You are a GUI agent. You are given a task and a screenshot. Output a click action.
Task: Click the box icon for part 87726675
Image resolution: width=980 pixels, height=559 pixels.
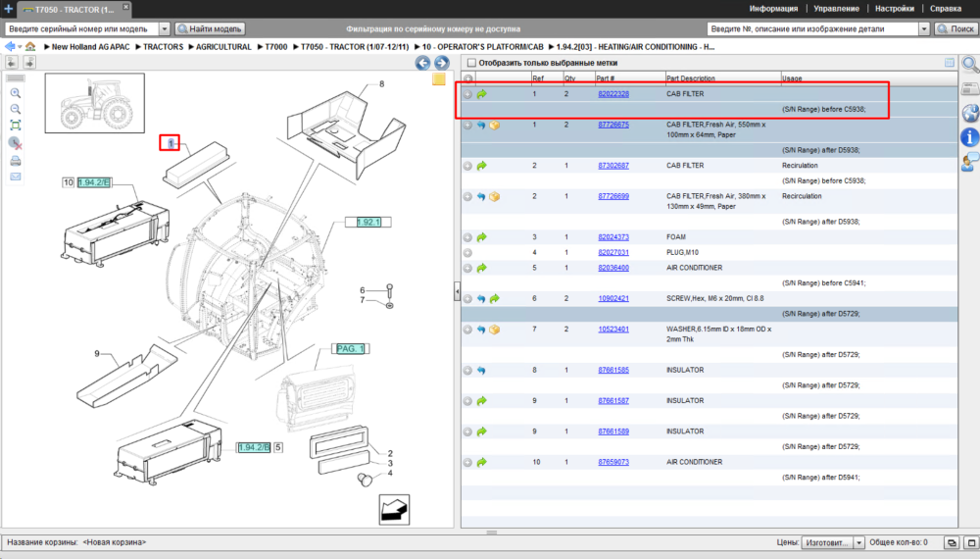(x=494, y=126)
